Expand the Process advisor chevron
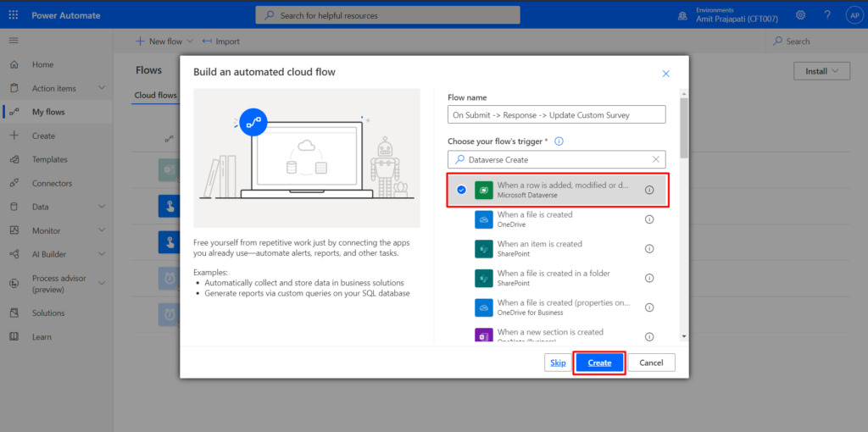This screenshot has height=432, width=868. pyautogui.click(x=102, y=283)
